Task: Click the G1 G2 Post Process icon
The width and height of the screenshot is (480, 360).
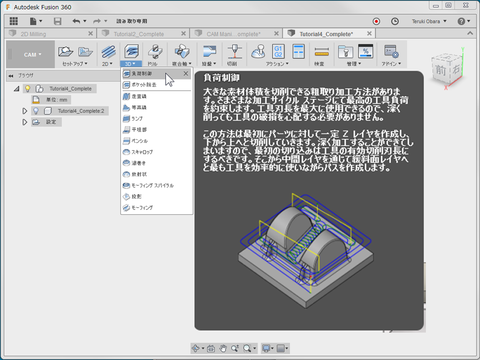Action: click(278, 52)
